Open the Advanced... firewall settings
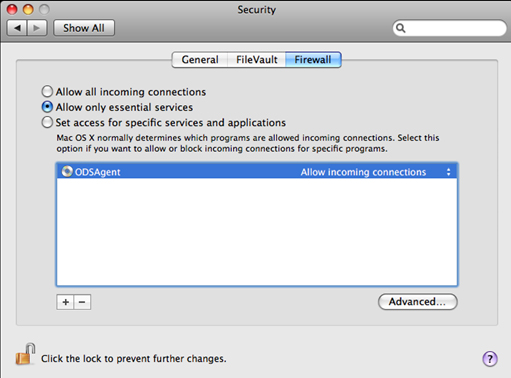 (x=418, y=302)
